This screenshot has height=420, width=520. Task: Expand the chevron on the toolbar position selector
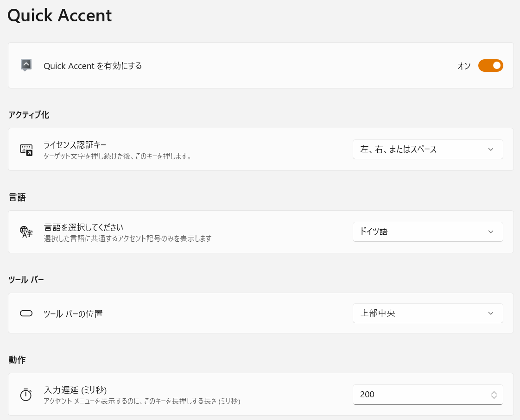coord(491,313)
